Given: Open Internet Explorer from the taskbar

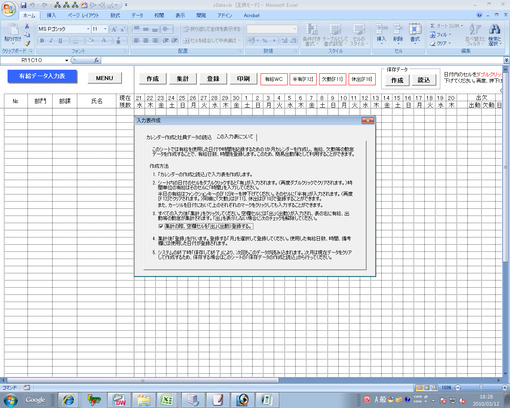Looking at the screenshot, I should coord(69,399).
